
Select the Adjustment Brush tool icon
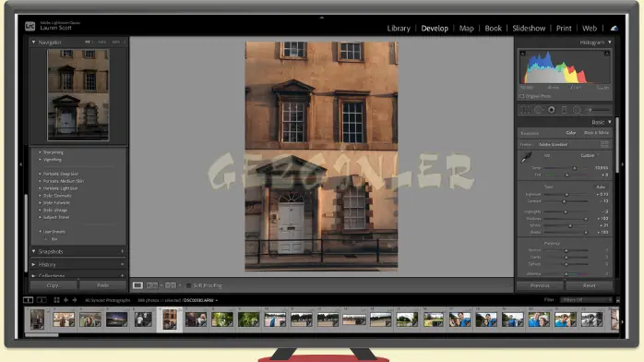pyautogui.click(x=598, y=110)
